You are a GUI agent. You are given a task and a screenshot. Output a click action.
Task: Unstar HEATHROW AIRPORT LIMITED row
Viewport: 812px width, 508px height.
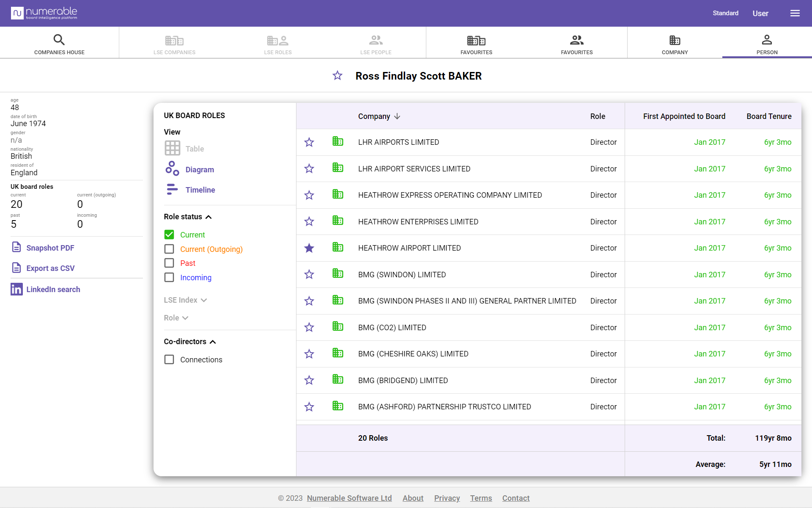pos(309,248)
